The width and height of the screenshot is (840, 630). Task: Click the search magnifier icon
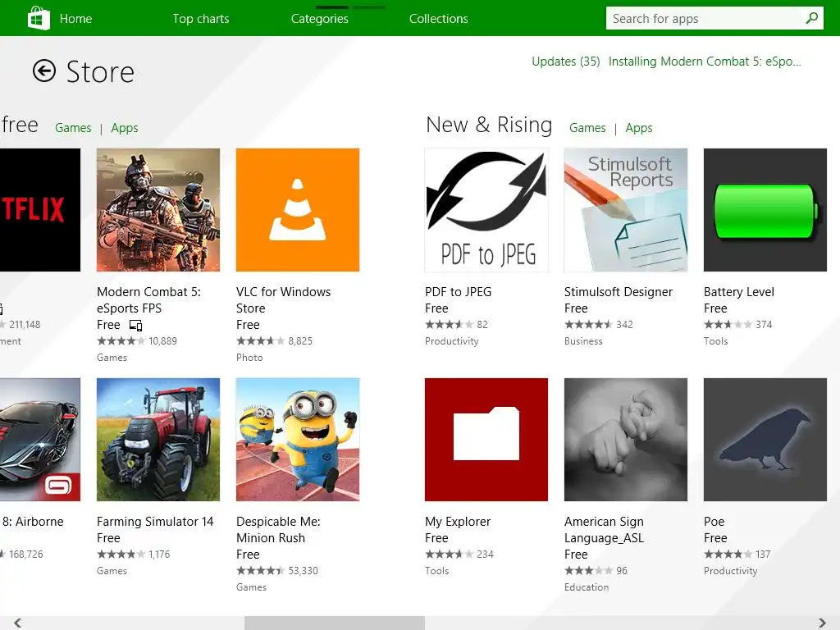coord(811,18)
